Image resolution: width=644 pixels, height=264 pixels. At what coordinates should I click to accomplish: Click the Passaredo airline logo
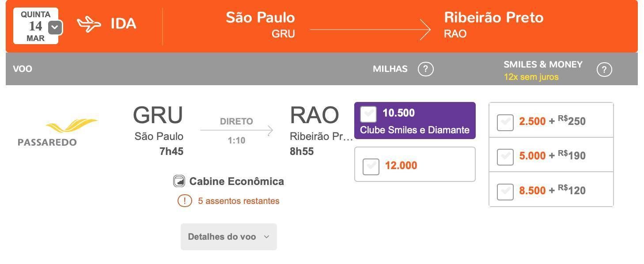click(x=58, y=132)
